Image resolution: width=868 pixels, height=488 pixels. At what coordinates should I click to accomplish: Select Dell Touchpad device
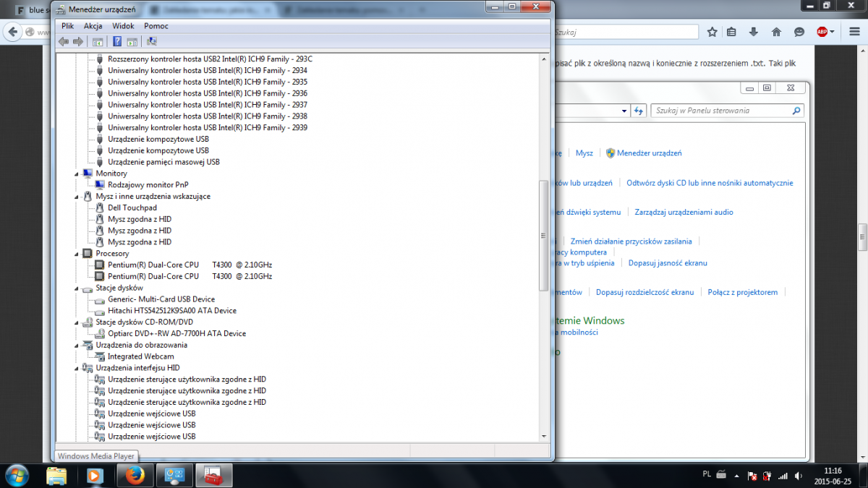(132, 207)
